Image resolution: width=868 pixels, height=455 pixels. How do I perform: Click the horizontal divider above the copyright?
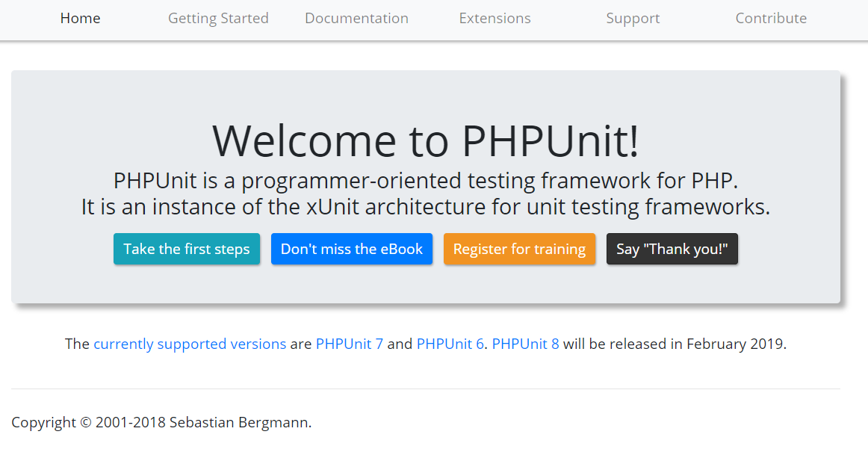pos(426,389)
